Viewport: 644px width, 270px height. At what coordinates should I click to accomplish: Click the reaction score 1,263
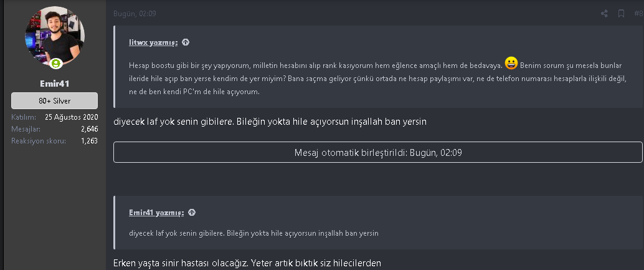(89, 141)
